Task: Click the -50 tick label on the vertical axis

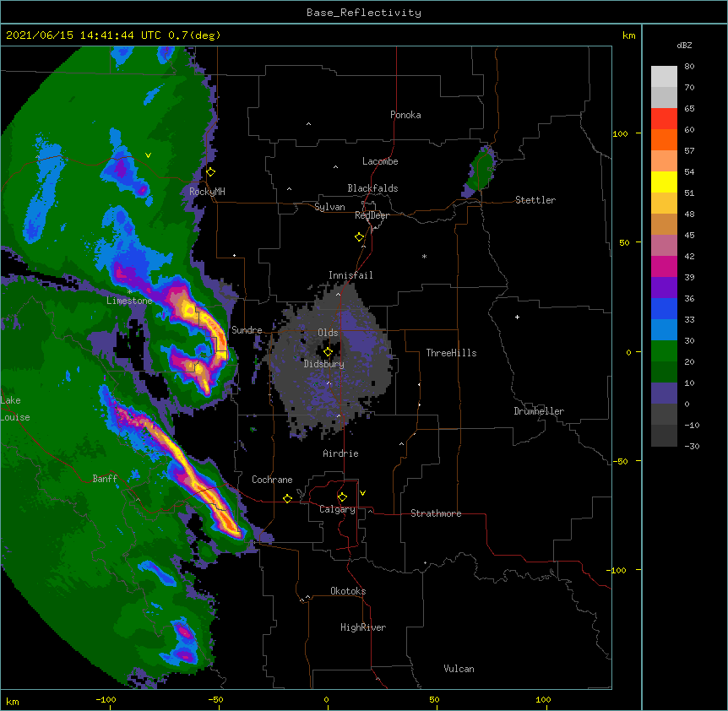Action: point(620,461)
